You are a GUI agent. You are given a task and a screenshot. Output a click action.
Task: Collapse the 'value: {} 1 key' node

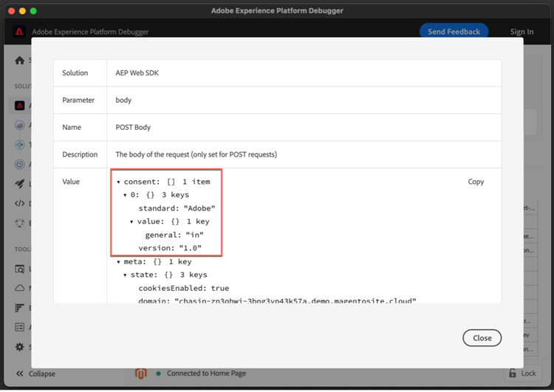click(131, 222)
